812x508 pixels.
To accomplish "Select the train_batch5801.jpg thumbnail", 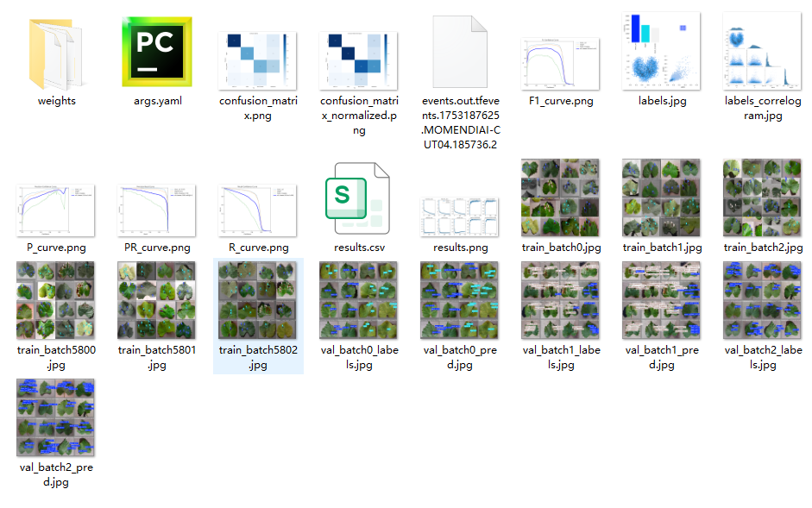I will point(156,300).
